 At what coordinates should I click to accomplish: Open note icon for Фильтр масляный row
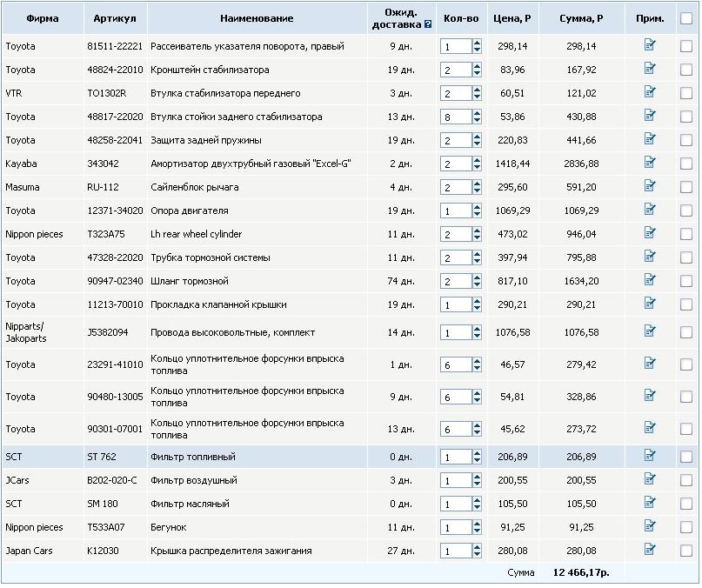coord(650,503)
